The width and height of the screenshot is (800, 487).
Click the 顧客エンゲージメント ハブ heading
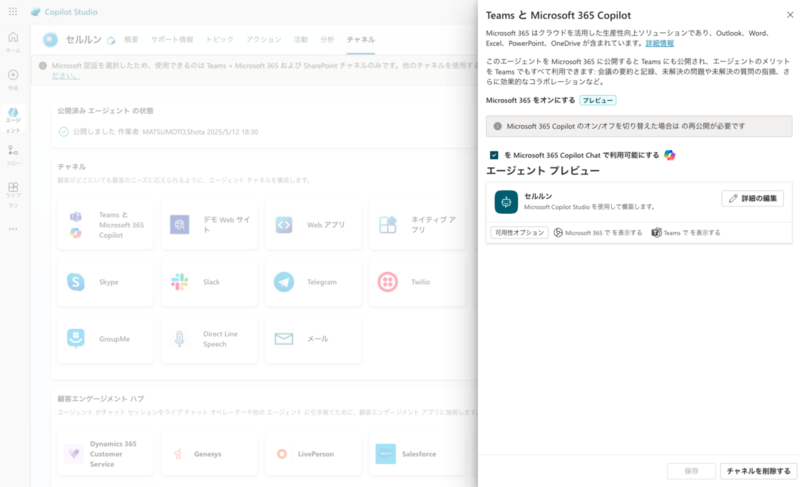[101, 399]
